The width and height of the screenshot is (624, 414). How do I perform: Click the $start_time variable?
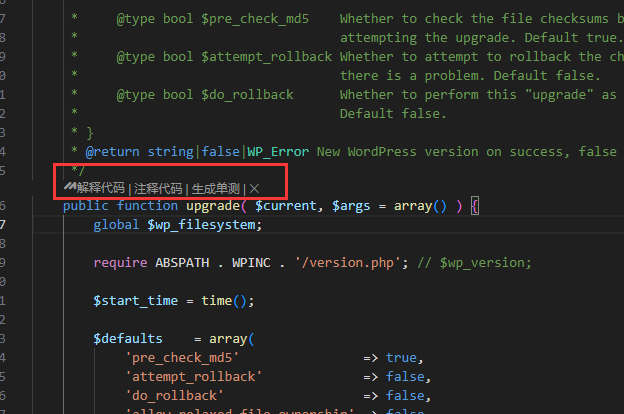tap(135, 301)
